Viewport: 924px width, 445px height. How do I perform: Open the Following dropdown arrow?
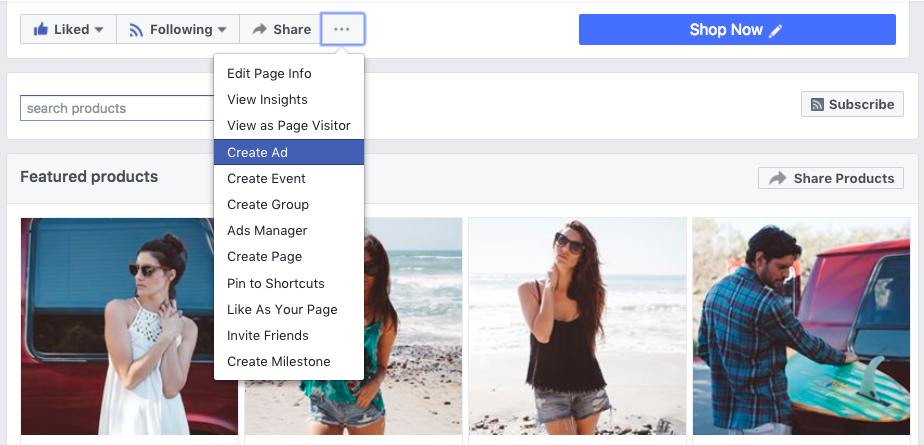[x=222, y=30]
